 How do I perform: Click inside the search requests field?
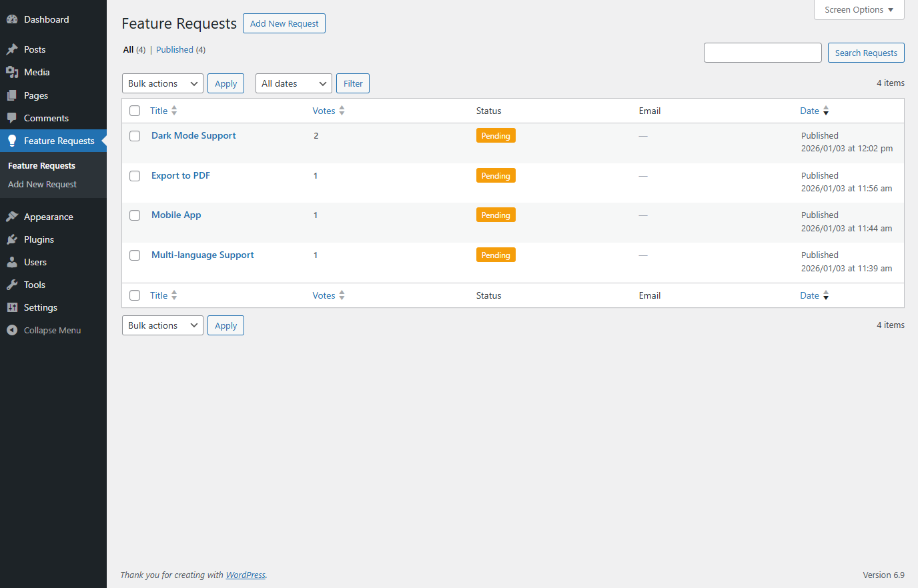[763, 52]
